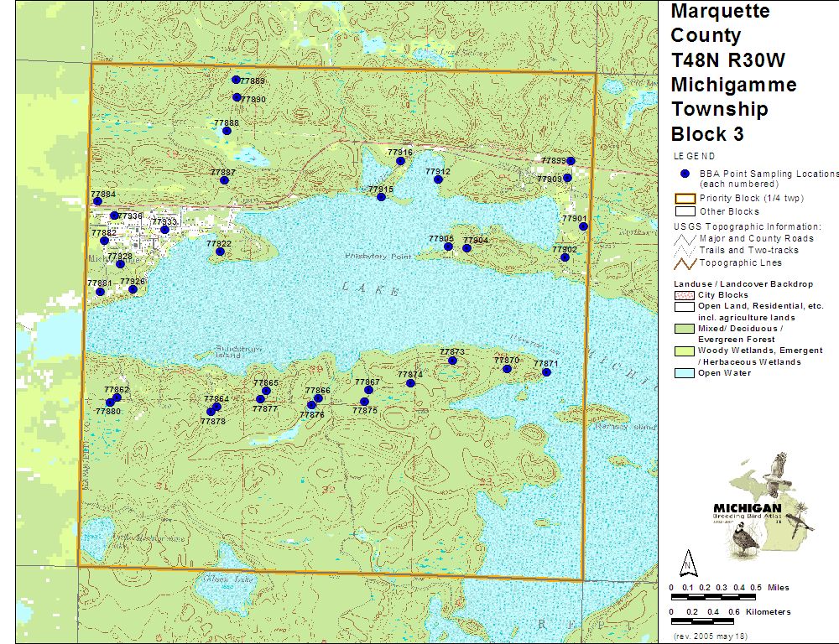Screen dimensions: 839x644
Task: Select sampling point 77887 marker
Action: [x=224, y=180]
